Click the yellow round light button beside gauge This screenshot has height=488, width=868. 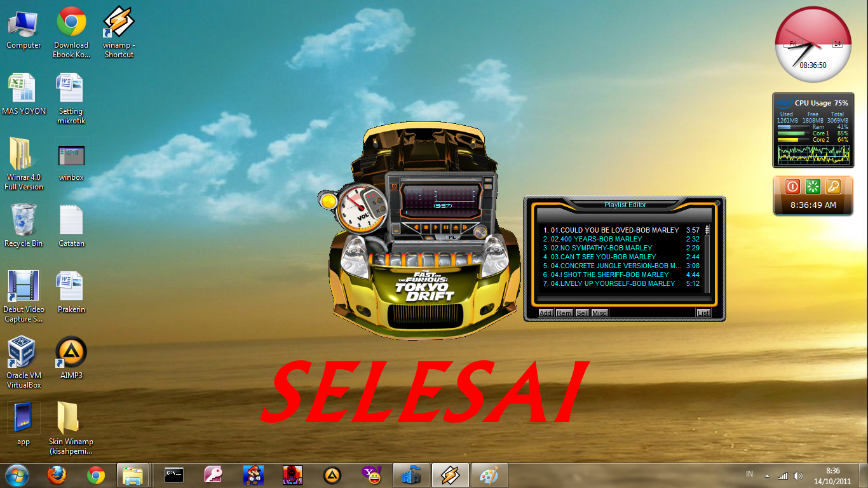pyautogui.click(x=329, y=201)
